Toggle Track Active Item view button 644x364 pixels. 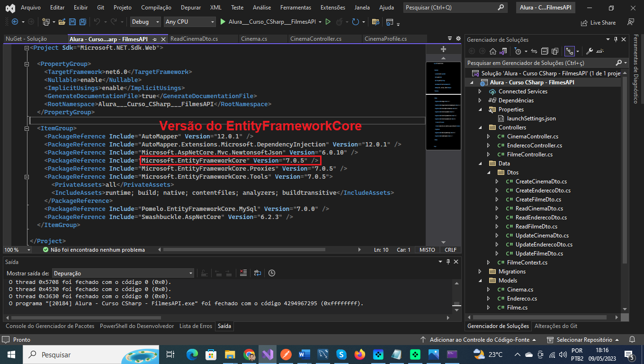click(x=570, y=51)
